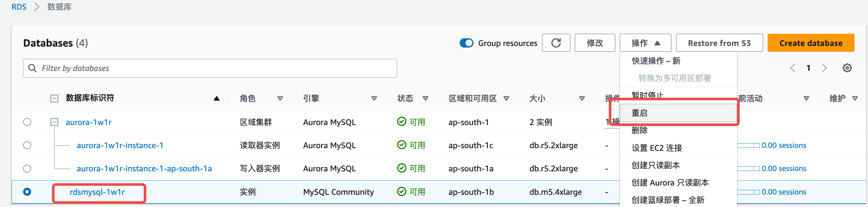Open the 操作 actions dropdown
868x207 pixels.
[645, 43]
